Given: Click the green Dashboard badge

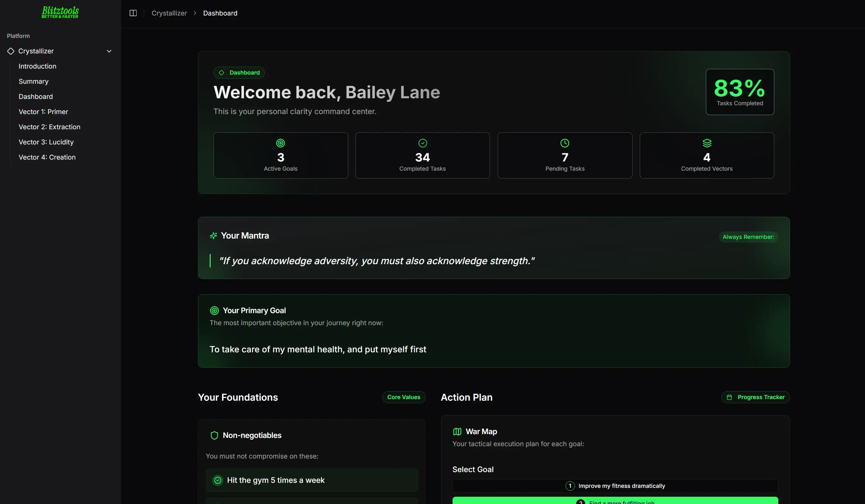Looking at the screenshot, I should [x=239, y=73].
